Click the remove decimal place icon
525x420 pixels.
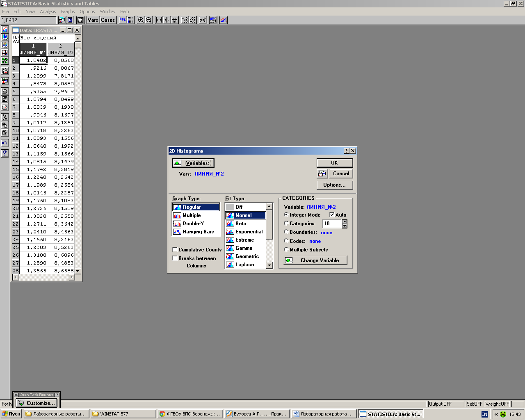pos(193,20)
